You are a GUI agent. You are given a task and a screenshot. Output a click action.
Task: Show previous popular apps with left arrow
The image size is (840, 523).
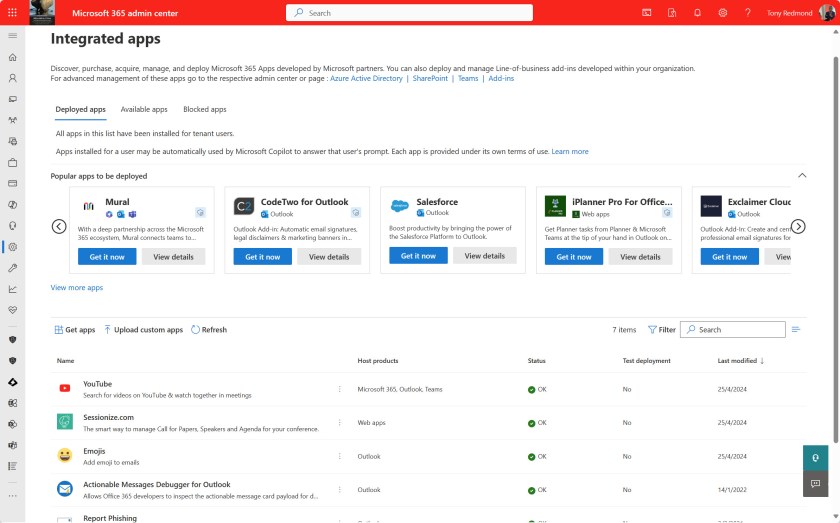pos(59,227)
